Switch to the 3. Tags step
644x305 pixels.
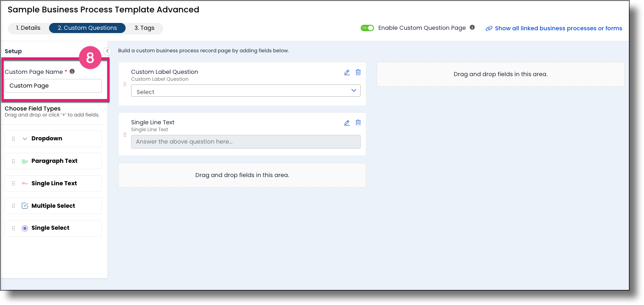(144, 28)
